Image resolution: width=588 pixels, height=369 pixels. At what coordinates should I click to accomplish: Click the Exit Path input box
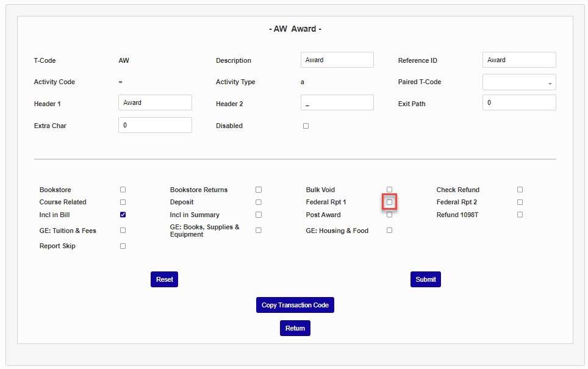518,103
